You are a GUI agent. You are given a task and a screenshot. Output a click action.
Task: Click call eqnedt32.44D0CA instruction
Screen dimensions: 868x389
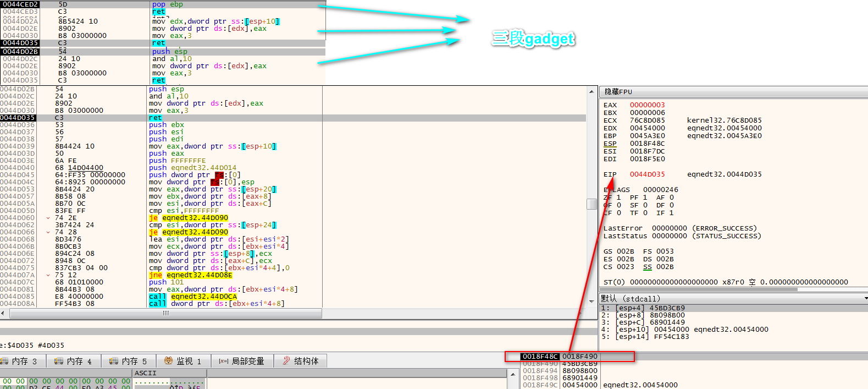[193, 297]
